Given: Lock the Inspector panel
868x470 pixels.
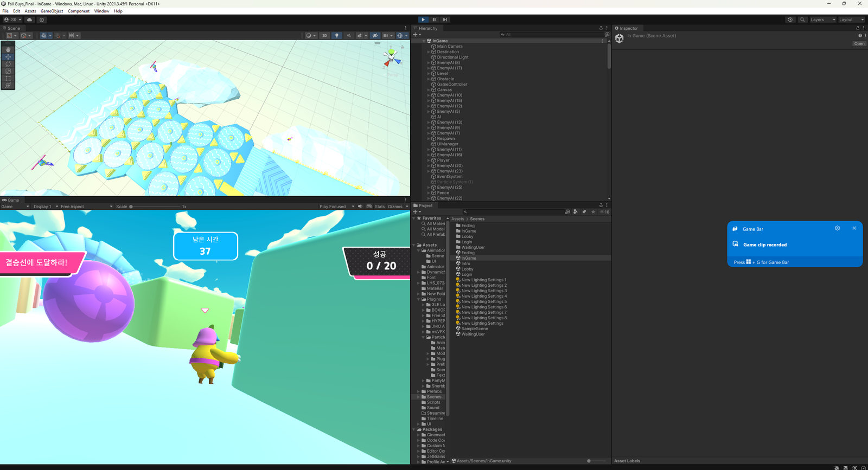Looking at the screenshot, I should click(x=858, y=28).
